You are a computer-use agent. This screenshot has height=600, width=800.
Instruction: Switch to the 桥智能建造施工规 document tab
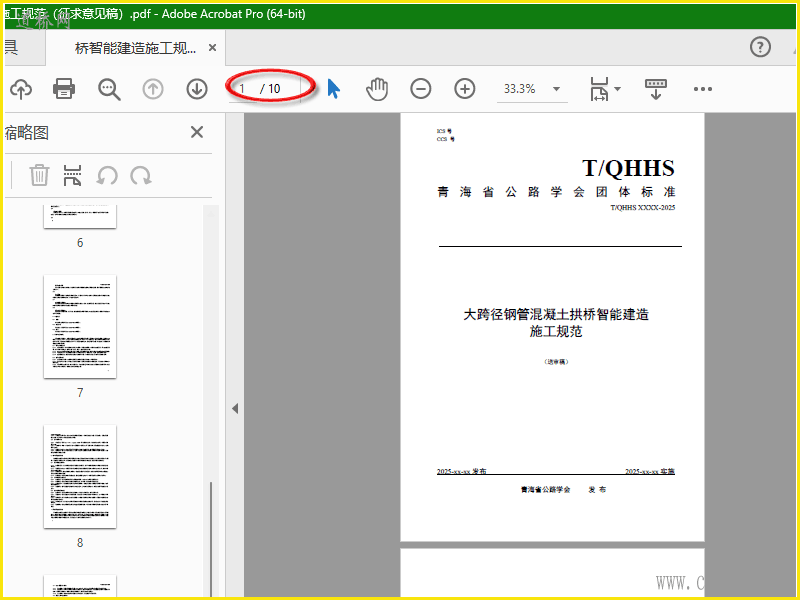(x=135, y=48)
